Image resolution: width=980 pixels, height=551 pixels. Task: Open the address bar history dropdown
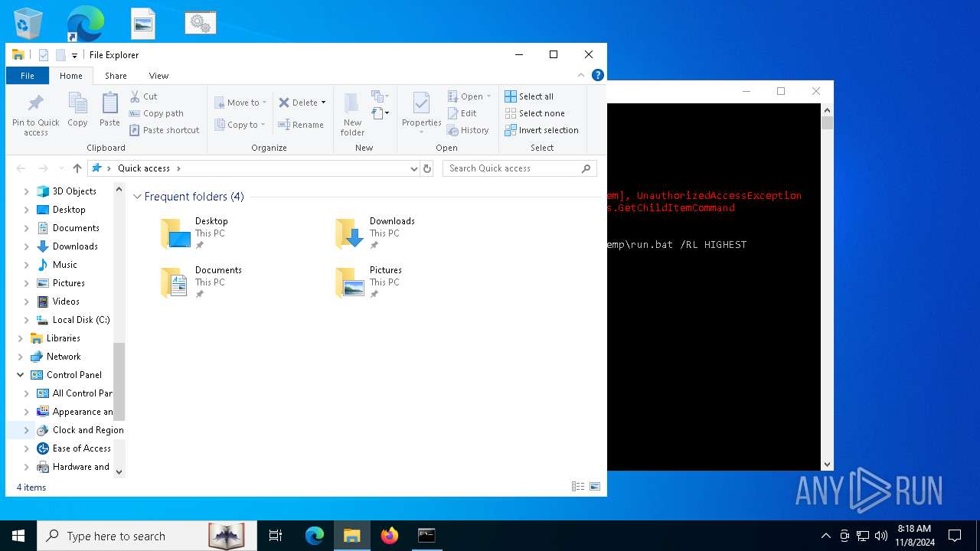[x=414, y=168]
